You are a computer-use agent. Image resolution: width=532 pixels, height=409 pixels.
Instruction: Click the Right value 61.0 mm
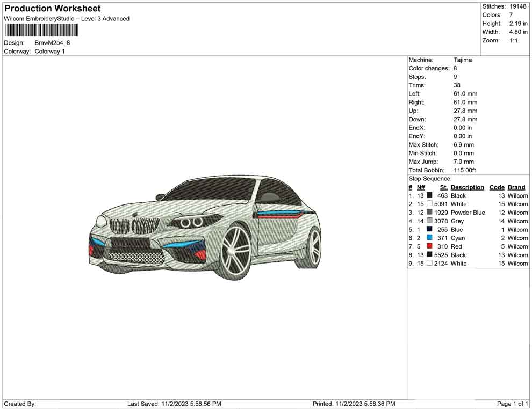(465, 102)
